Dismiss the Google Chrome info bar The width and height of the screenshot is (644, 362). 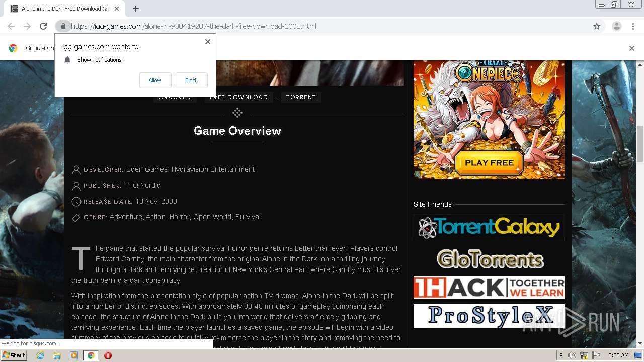click(632, 48)
